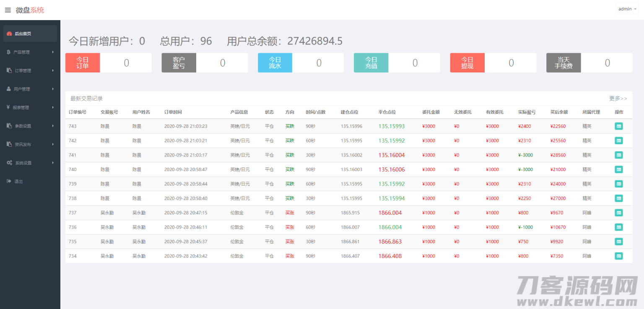Select the 资讯发布 sidebar item
The height and width of the screenshot is (309, 644).
tap(29, 145)
